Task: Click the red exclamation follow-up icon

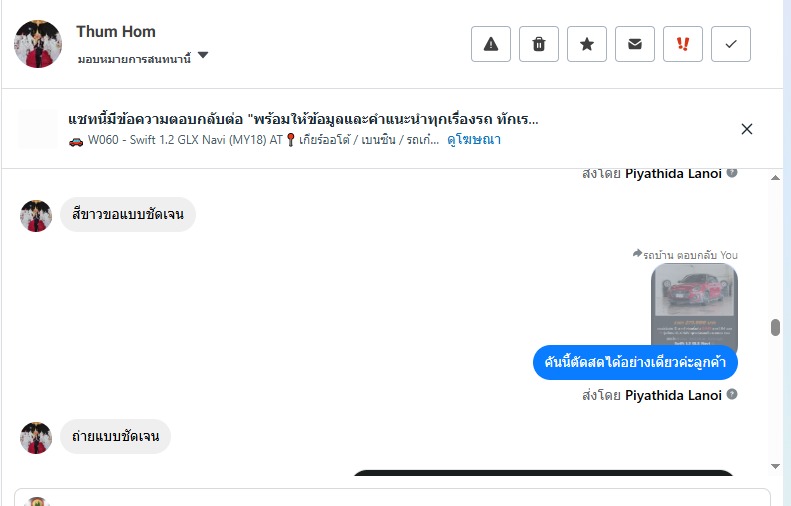Action: click(683, 44)
